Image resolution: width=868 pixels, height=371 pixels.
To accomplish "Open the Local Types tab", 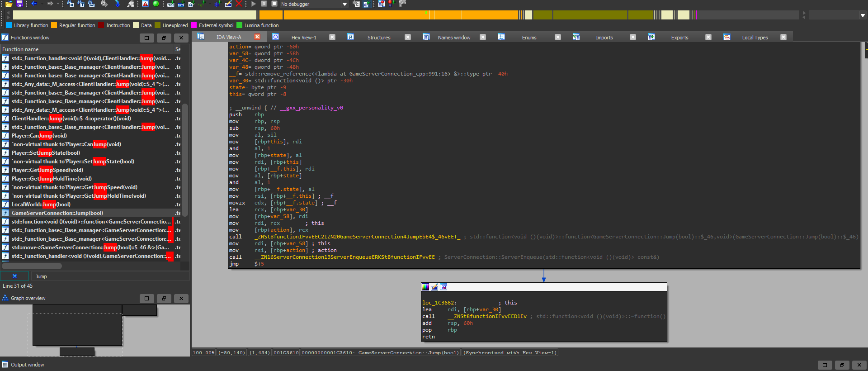I will (755, 38).
